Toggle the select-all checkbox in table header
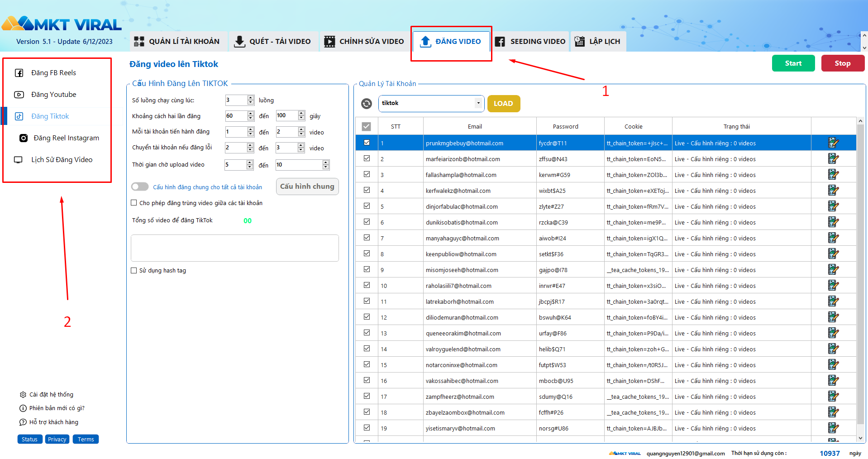This screenshot has height=459, width=868. pyautogui.click(x=367, y=127)
